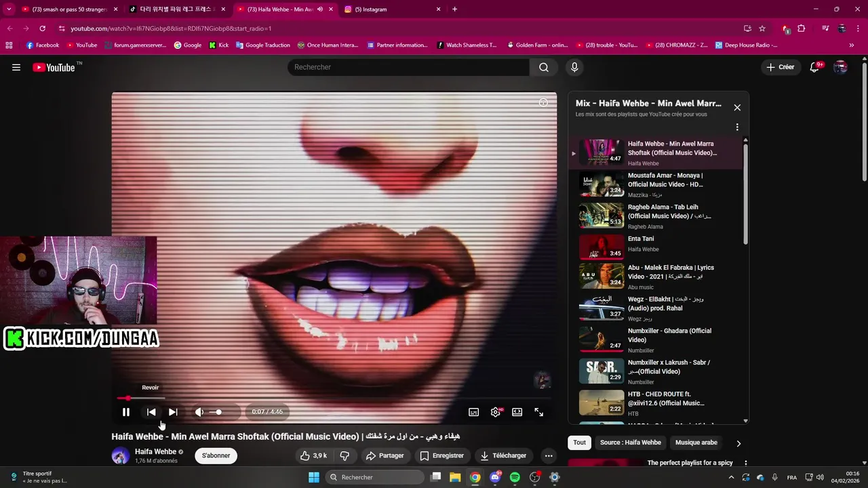
Task: Select Enta Tani in the playlist
Action: click(x=656, y=247)
